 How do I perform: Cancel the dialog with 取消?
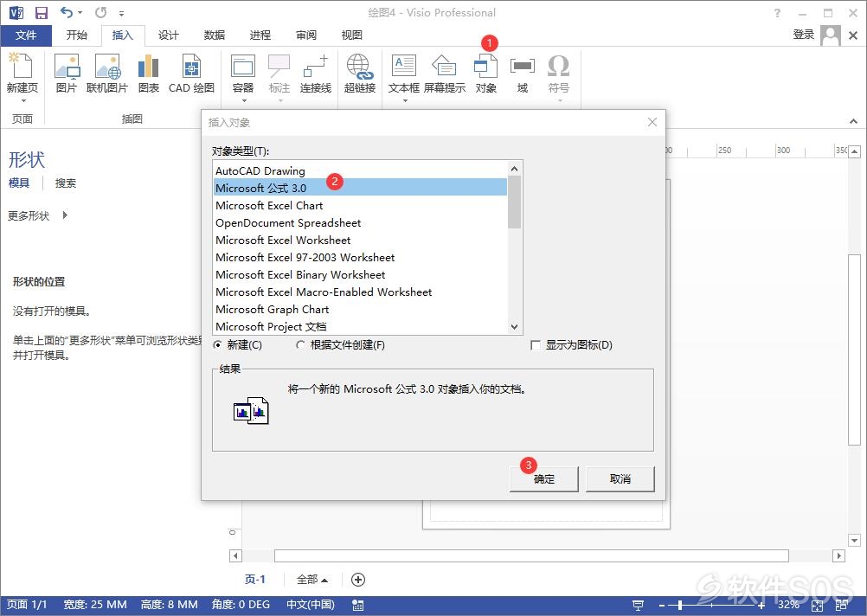(x=620, y=478)
